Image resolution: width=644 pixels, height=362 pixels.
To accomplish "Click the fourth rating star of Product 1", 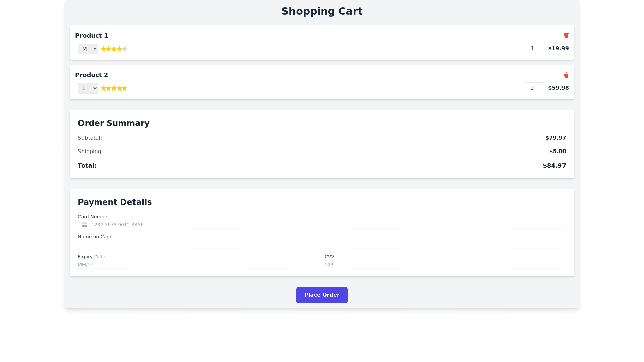I will click(x=119, y=49).
